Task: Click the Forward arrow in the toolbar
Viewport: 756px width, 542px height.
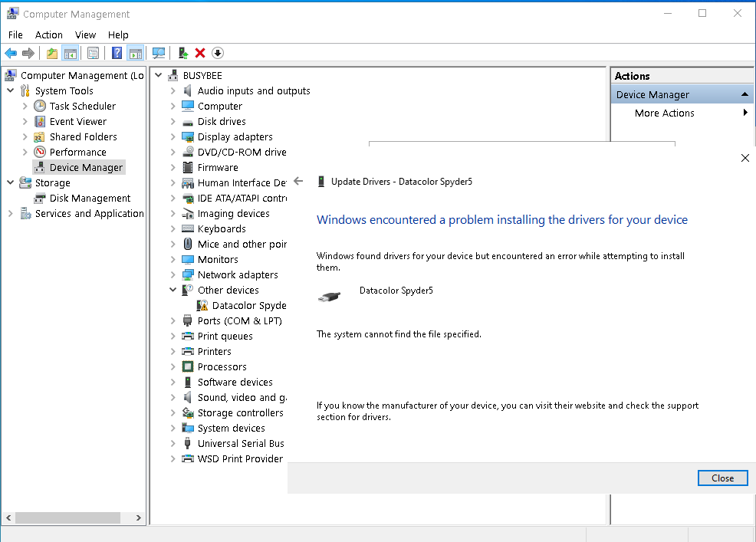Action: coord(28,53)
